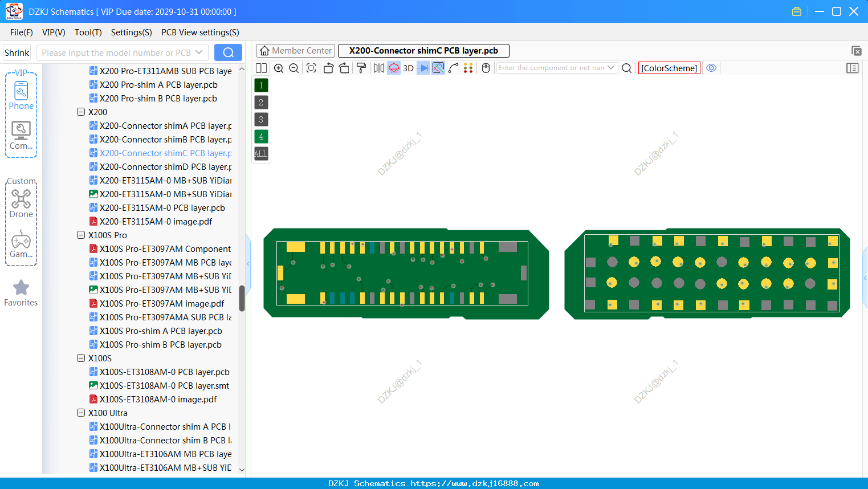
Task: Toggle the eye visibility icon
Action: (711, 68)
